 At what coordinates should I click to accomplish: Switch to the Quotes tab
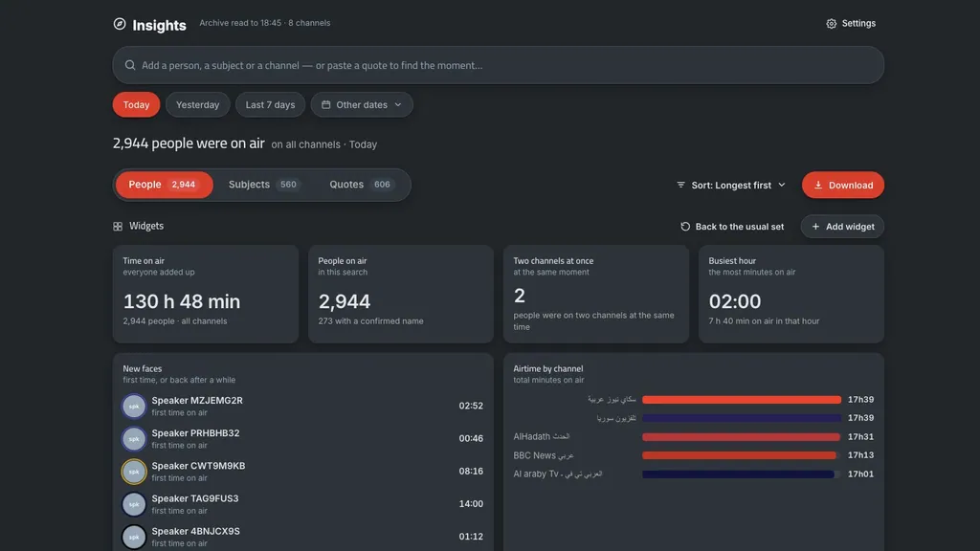pos(362,185)
